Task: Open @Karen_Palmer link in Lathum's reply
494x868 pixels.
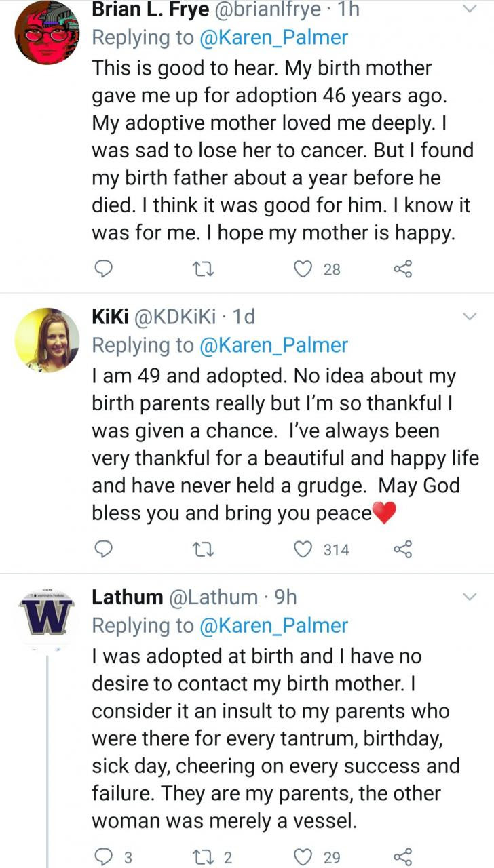Action: [273, 625]
